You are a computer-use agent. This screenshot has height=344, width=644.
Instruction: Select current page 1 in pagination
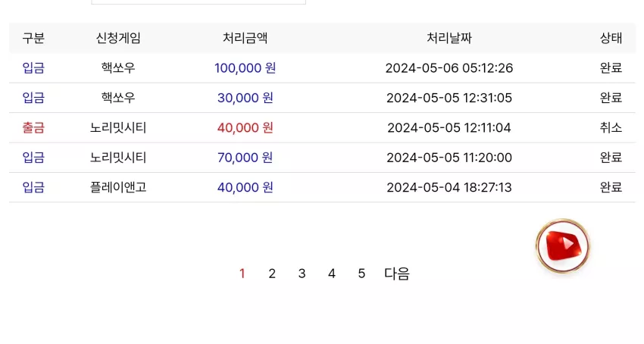[x=242, y=274]
